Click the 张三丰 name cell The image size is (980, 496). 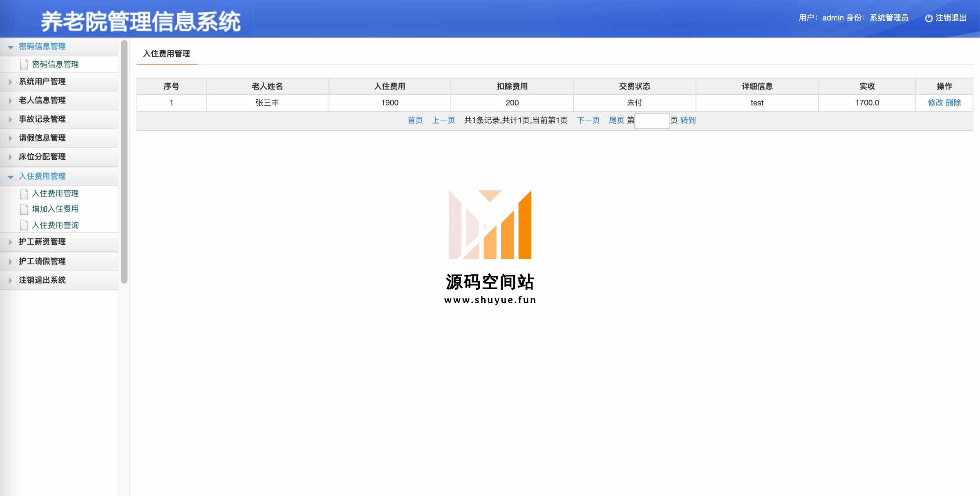coord(267,103)
